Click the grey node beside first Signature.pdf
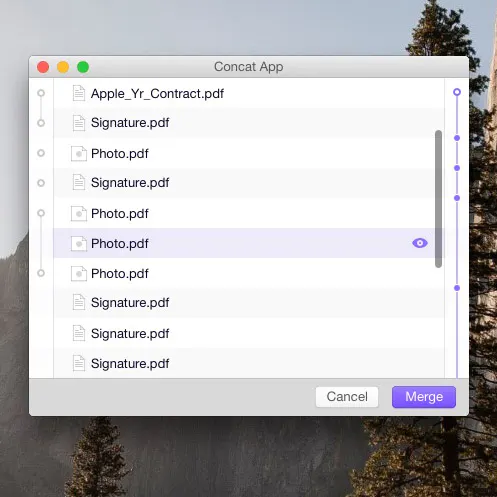Image resolution: width=497 pixels, height=497 pixels. [x=41, y=123]
